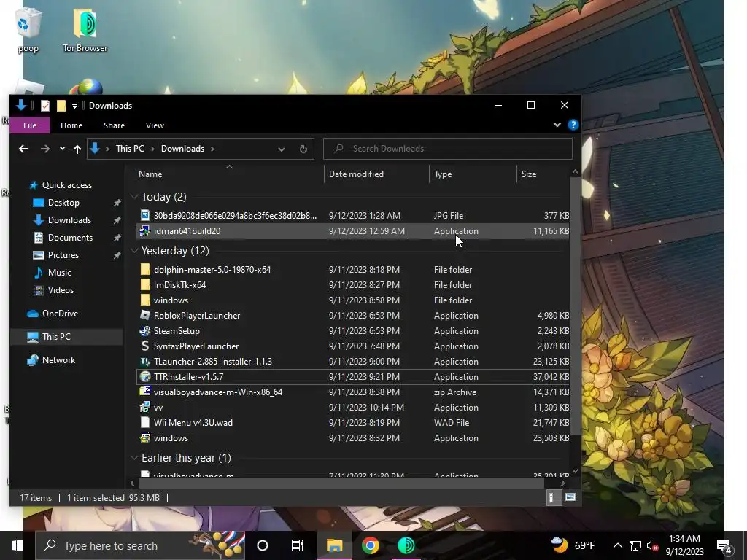
Task: Open Videos in the navigation pane
Action: [x=61, y=290]
